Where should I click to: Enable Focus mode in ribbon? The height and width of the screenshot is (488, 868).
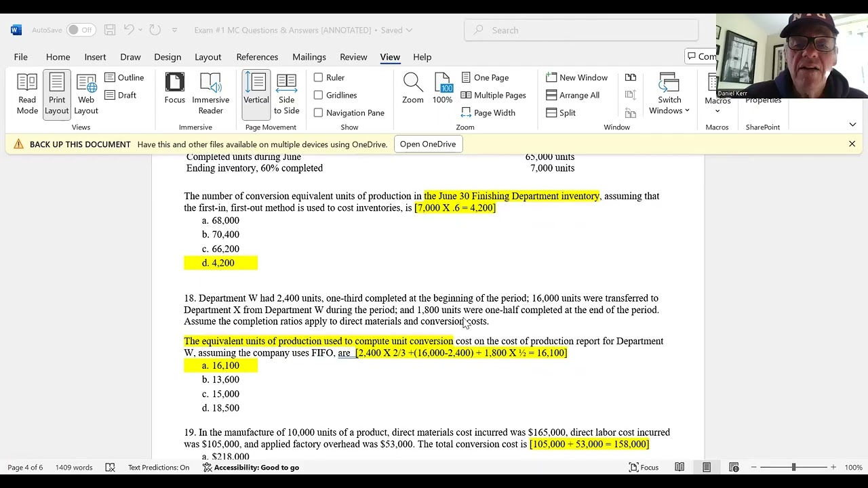click(174, 89)
